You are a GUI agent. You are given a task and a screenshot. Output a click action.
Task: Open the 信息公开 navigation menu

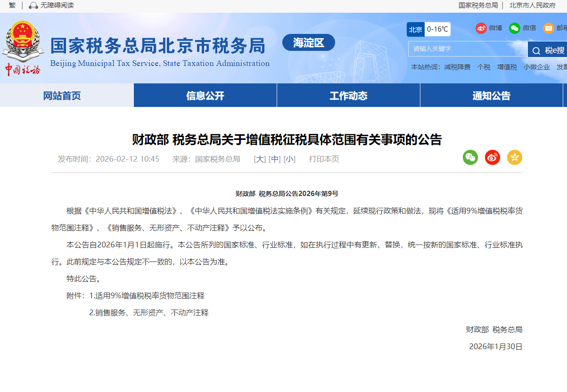[x=205, y=96]
